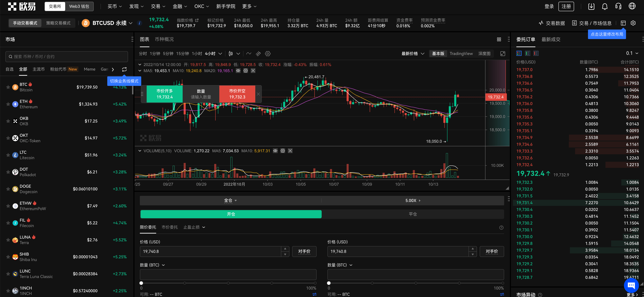Screen dimensions: 644x297
Task: Open index price external link icon
Action: point(197,20)
